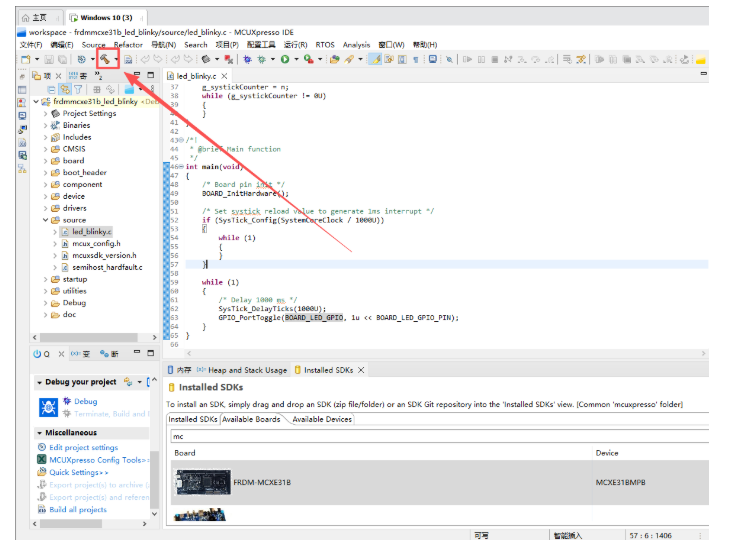Collapse the Debug your project section
Viewport: 741px width, 546px height.
[40, 382]
